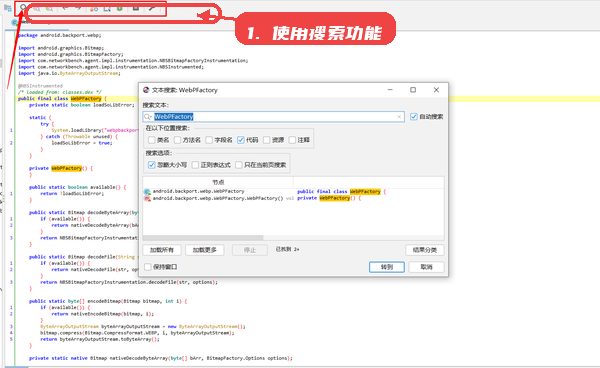Click 'import java.io.ByteArrayOutputStream;' line in editor
Viewport: 600px width, 368px height.
click(x=69, y=73)
